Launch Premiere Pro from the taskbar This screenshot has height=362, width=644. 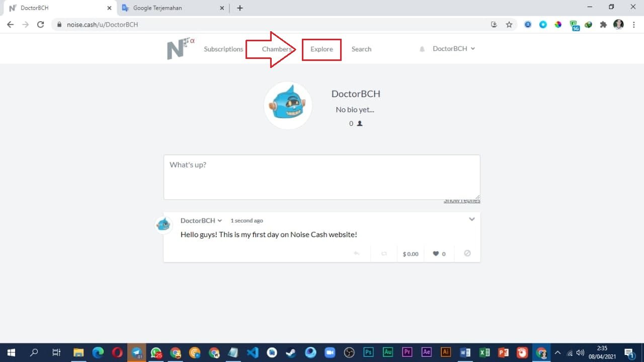click(x=407, y=352)
